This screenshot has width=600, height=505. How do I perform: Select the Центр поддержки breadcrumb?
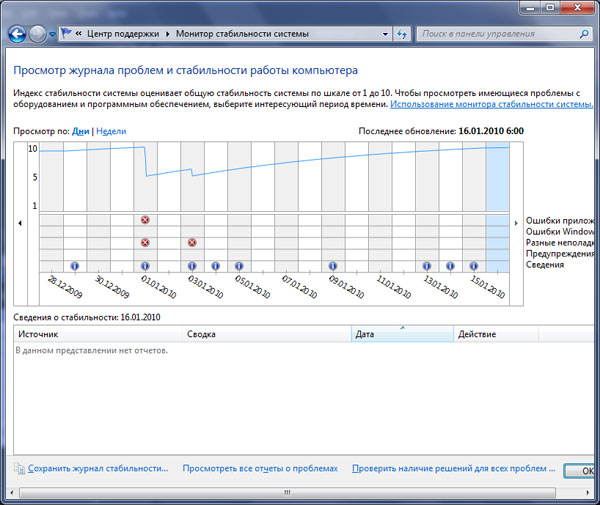[x=123, y=34]
